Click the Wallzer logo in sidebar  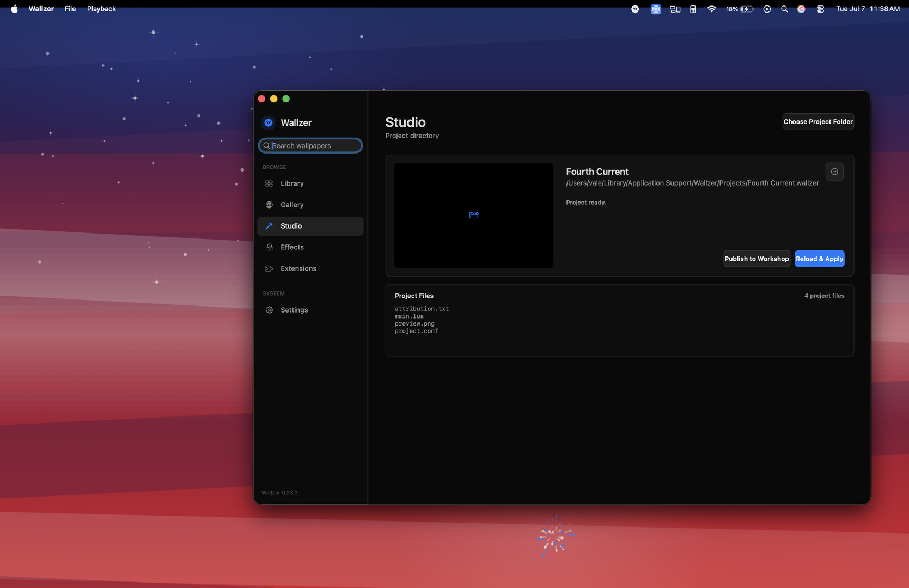(269, 122)
